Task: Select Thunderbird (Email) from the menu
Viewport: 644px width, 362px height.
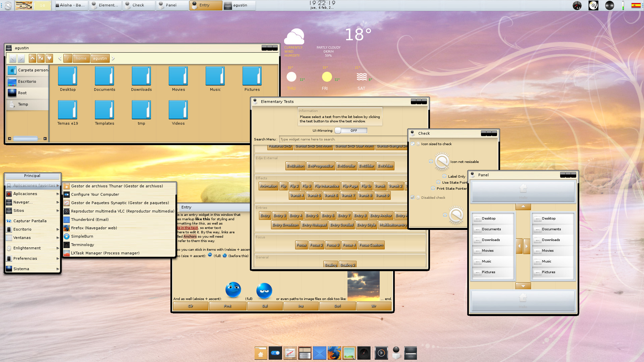Action: click(x=119, y=220)
